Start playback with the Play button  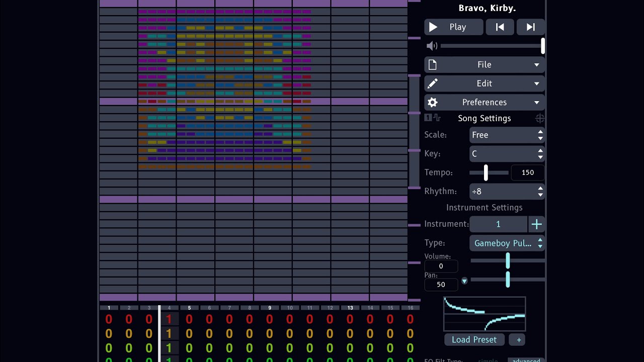[454, 27]
